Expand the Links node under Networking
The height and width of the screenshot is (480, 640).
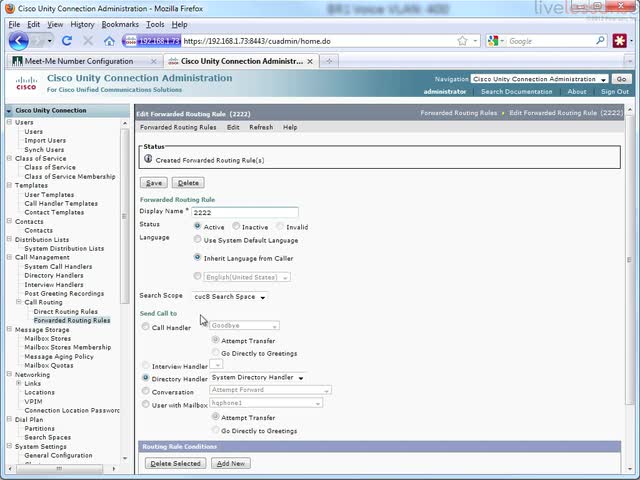19,383
